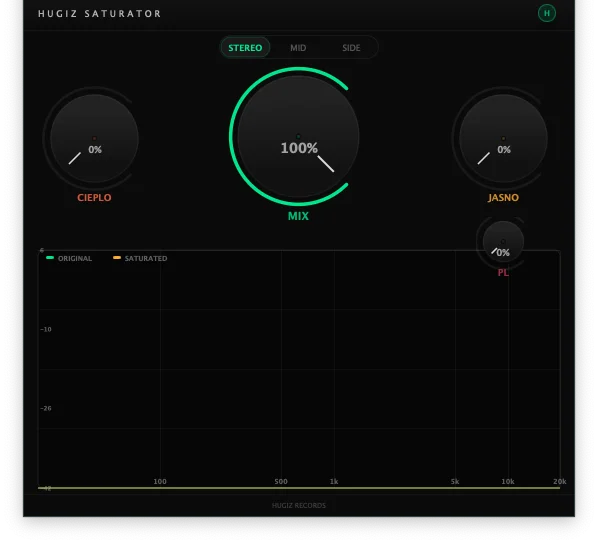
Task: Click the 1k frequency marker on the graph
Action: (334, 481)
